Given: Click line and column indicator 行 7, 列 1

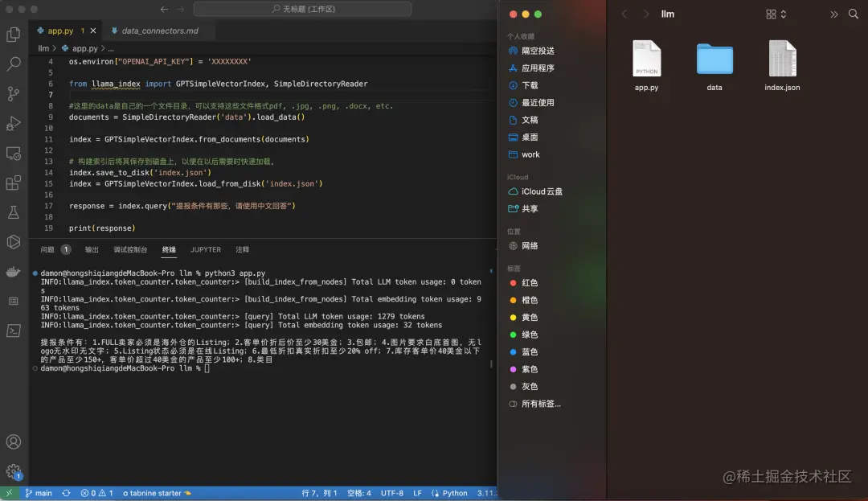Looking at the screenshot, I should (x=319, y=493).
